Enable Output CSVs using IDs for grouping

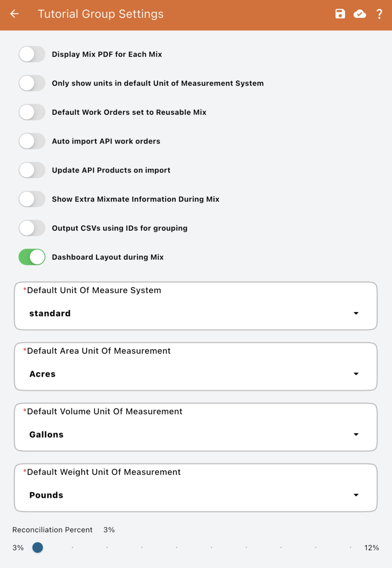[32, 228]
